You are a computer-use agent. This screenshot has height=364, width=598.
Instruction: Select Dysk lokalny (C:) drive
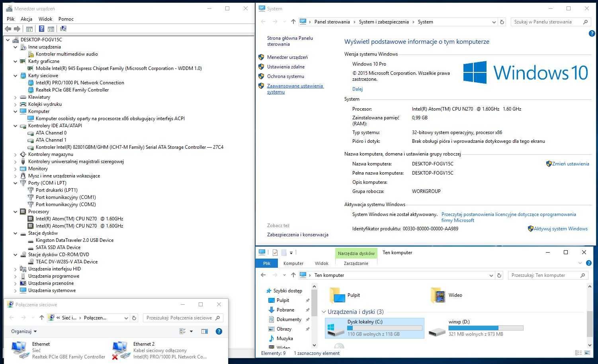point(375,328)
